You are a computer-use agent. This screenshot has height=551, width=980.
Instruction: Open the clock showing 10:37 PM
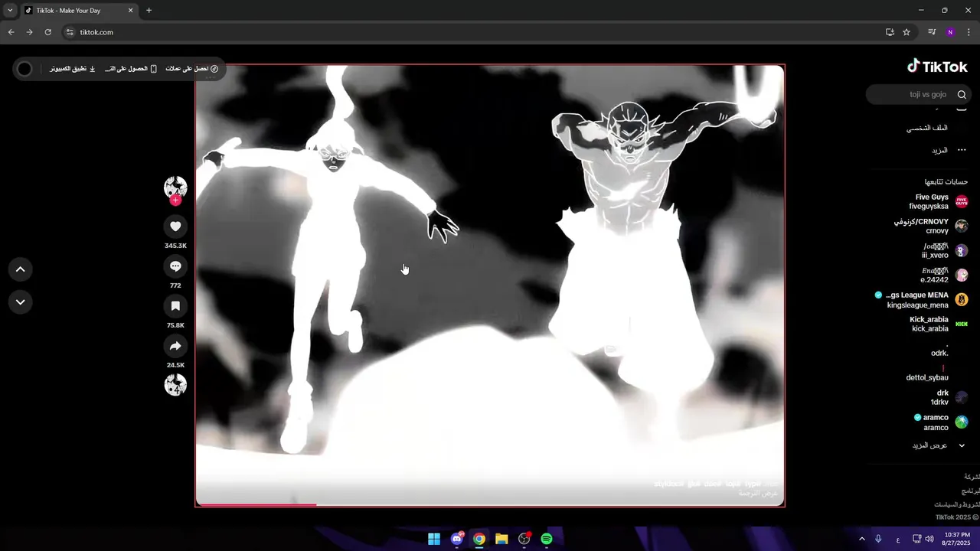tap(957, 539)
